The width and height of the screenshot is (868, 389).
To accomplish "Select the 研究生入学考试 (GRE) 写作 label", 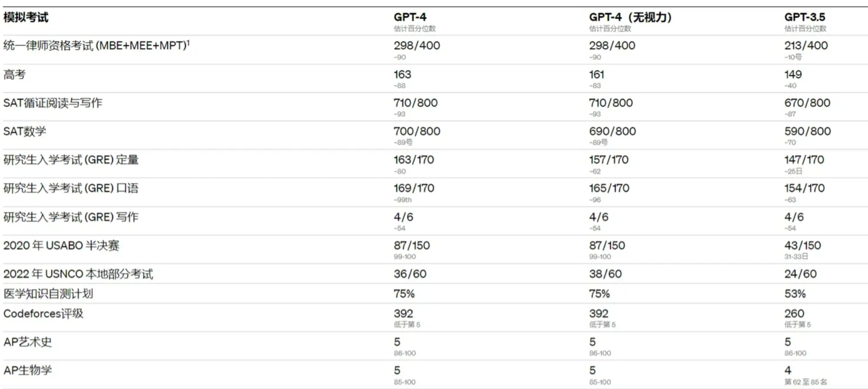I will [71, 217].
